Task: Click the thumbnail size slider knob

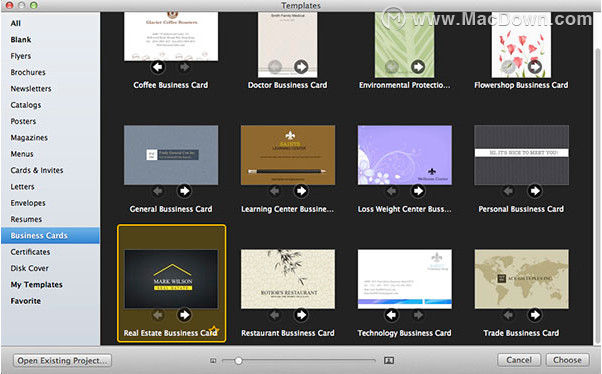Action: [x=238, y=361]
